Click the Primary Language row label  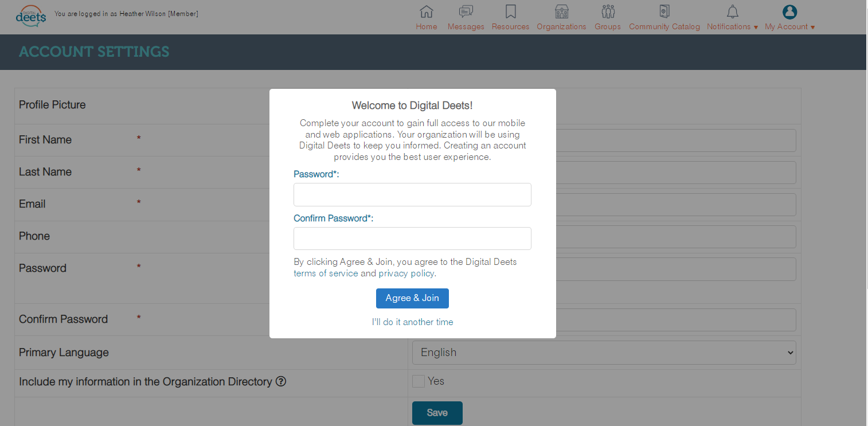[x=64, y=353]
